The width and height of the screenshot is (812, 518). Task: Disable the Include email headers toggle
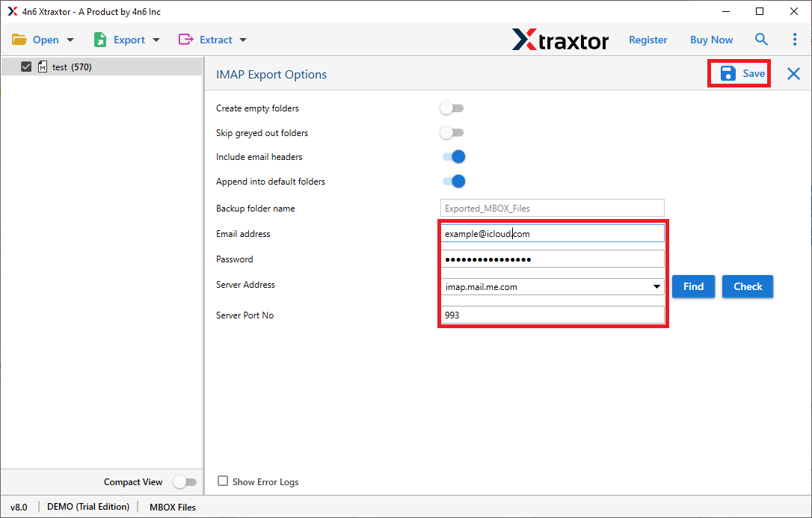(454, 157)
